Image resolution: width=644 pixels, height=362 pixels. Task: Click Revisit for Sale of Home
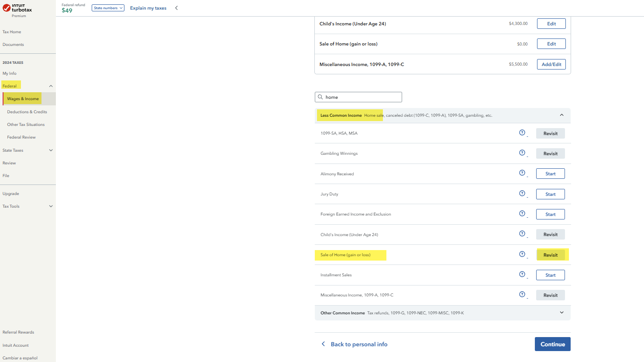[x=550, y=255]
